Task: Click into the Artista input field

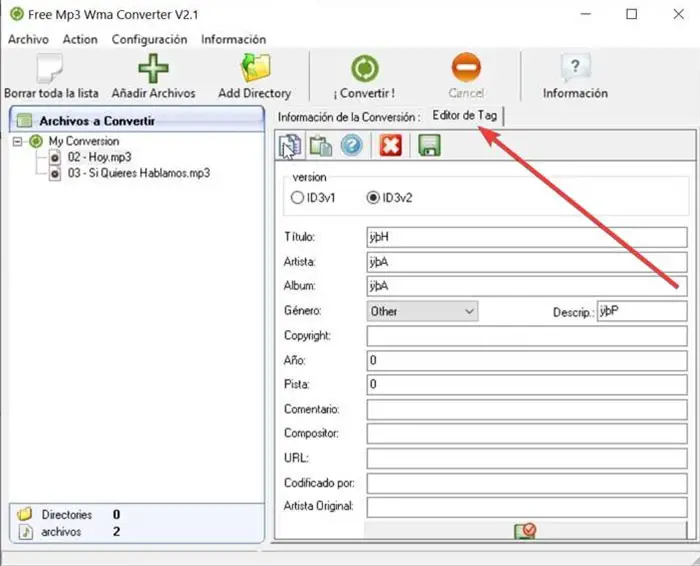Action: [527, 262]
